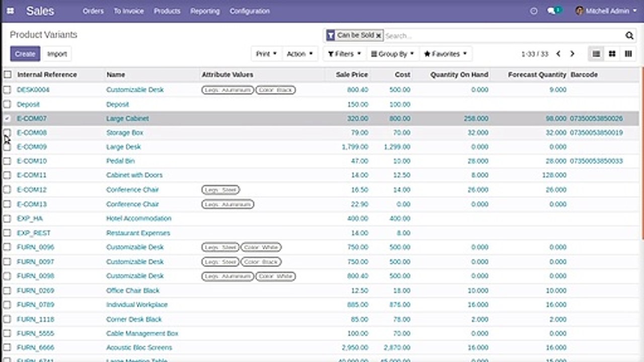
Task: Open the activities clock icon
Action: 534,11
